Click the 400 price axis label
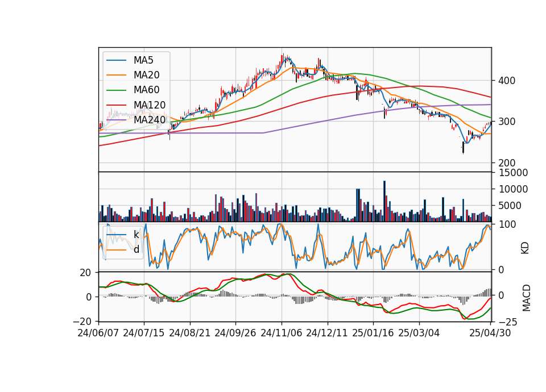Screen dimensions: 546x392 pos(507,81)
